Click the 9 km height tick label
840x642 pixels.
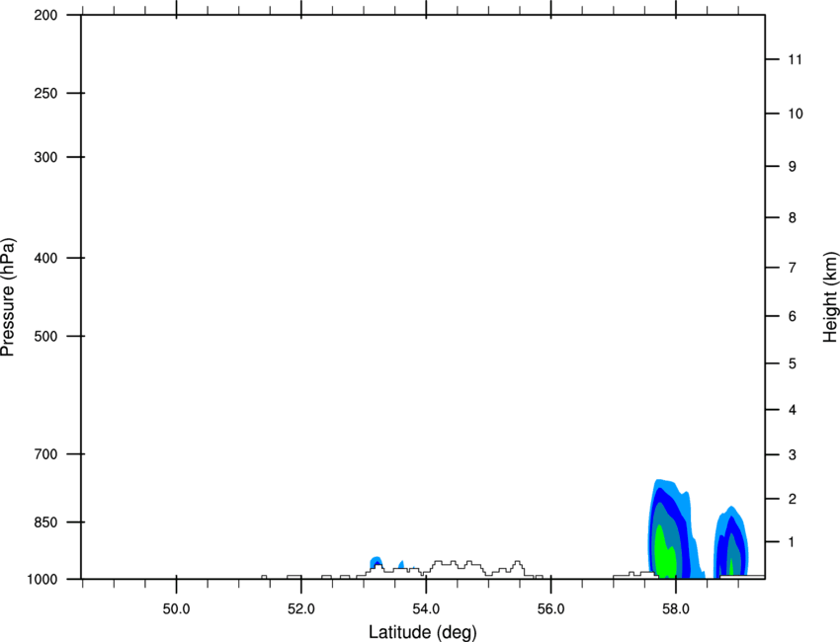(x=793, y=167)
